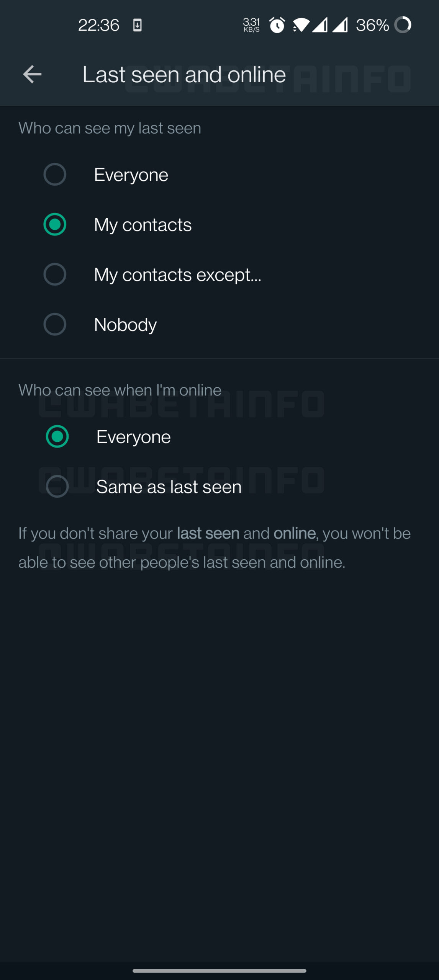This screenshot has height=980, width=439.
Task: Tap the footer note about sharing last seen
Action: coord(215,547)
